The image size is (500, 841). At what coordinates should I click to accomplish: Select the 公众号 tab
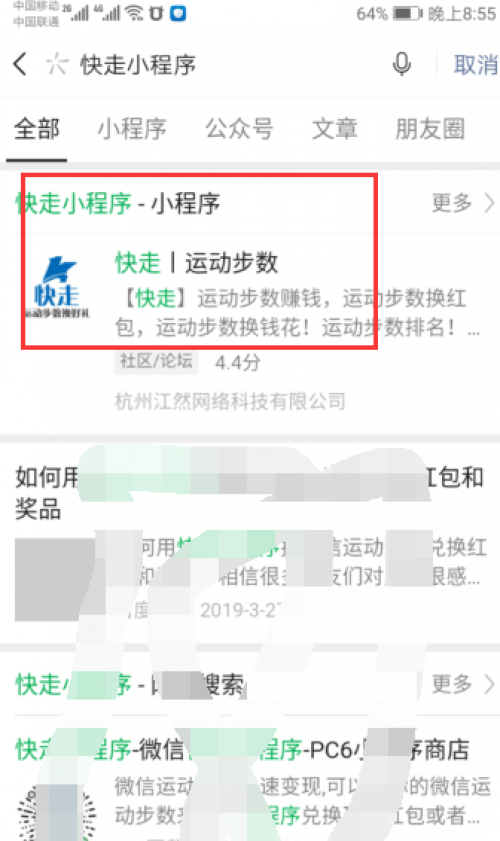click(x=239, y=129)
